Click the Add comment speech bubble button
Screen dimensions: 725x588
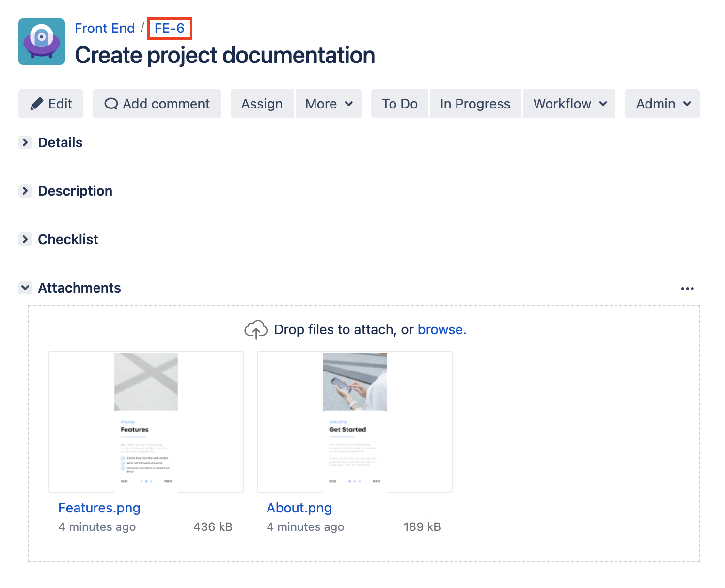click(x=157, y=104)
